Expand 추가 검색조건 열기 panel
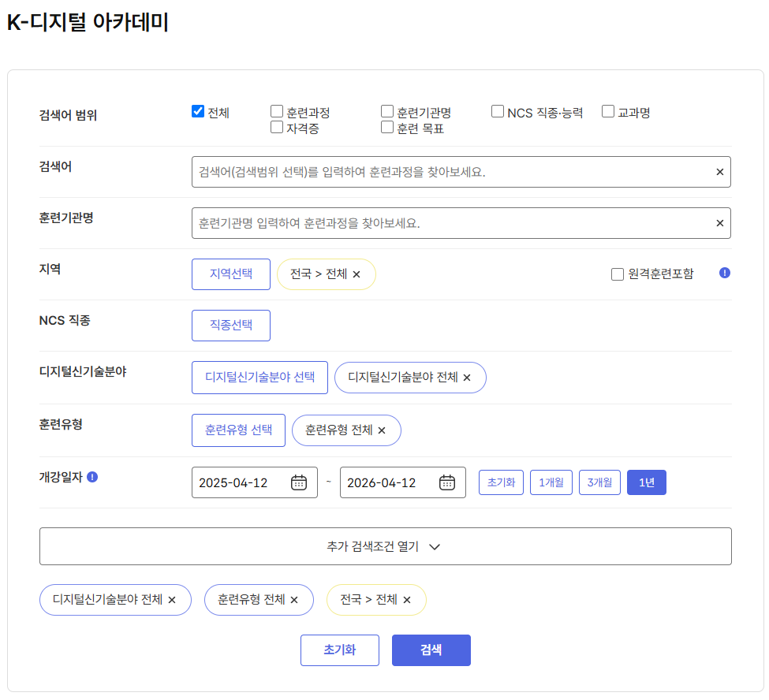 tap(385, 546)
